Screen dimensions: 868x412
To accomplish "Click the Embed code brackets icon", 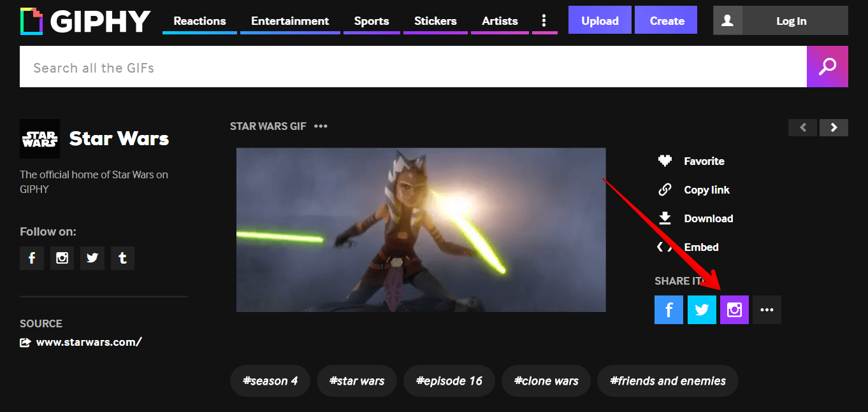I will point(665,247).
